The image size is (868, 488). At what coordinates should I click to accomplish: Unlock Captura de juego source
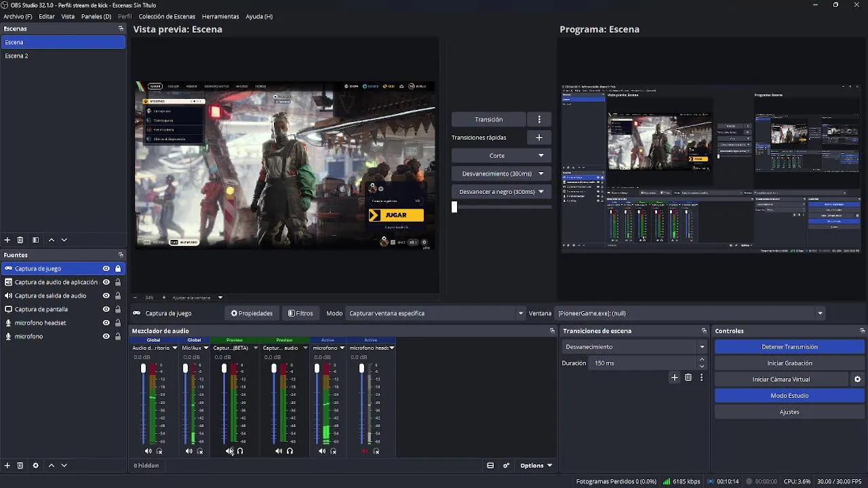(x=118, y=268)
